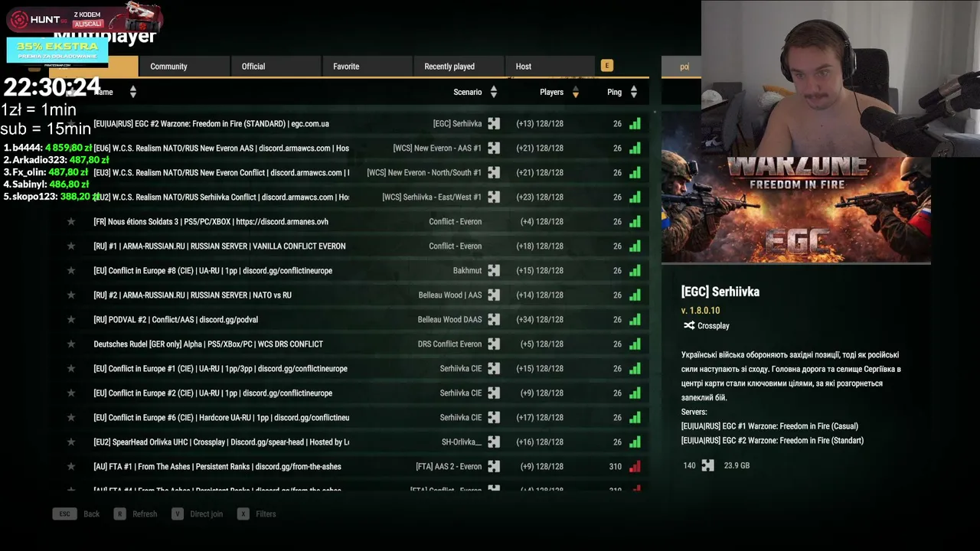Click red ping bars on FTA #1 row
The image size is (980, 551).
(x=635, y=467)
